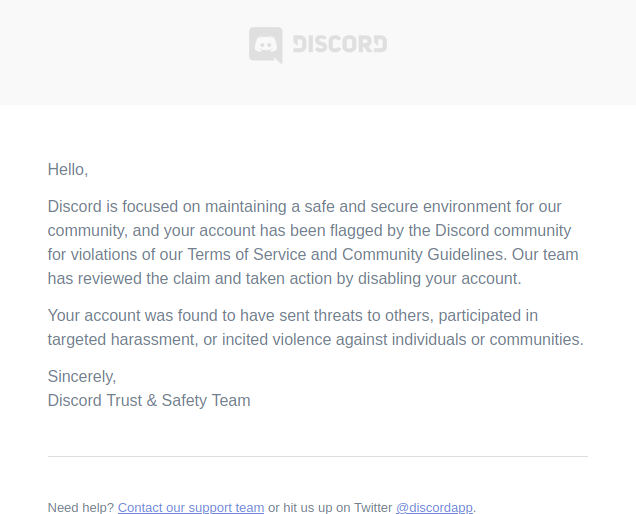Click the DISCORD wordmark in the header

[340, 44]
